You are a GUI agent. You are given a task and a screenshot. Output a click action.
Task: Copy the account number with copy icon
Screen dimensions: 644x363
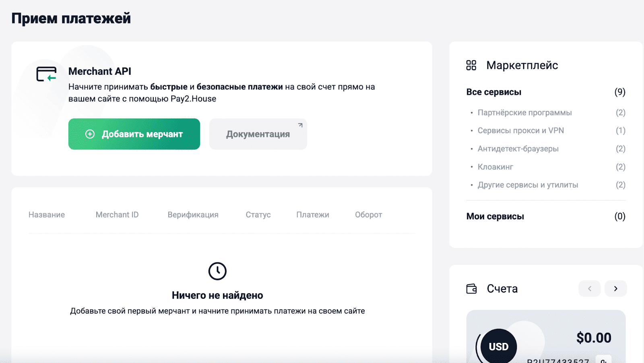[x=603, y=360]
